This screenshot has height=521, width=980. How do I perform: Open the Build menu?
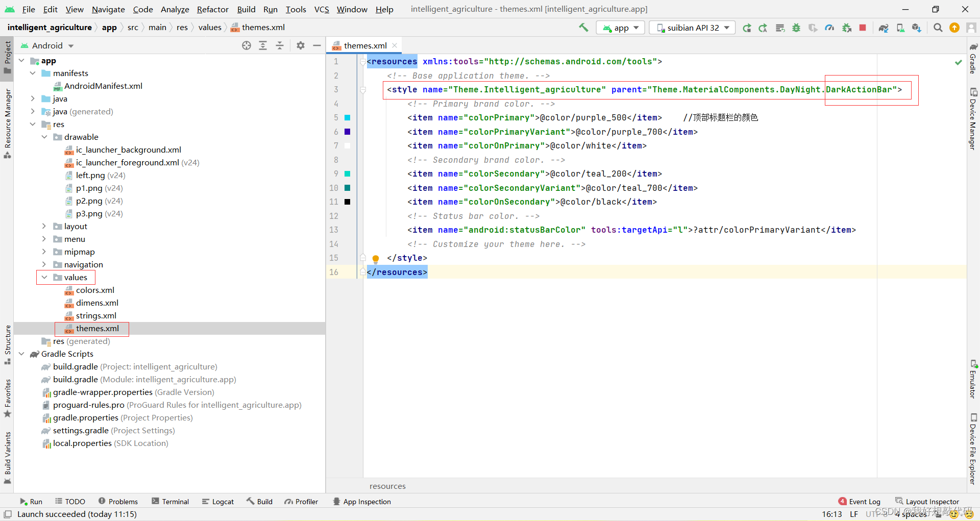coord(246,9)
